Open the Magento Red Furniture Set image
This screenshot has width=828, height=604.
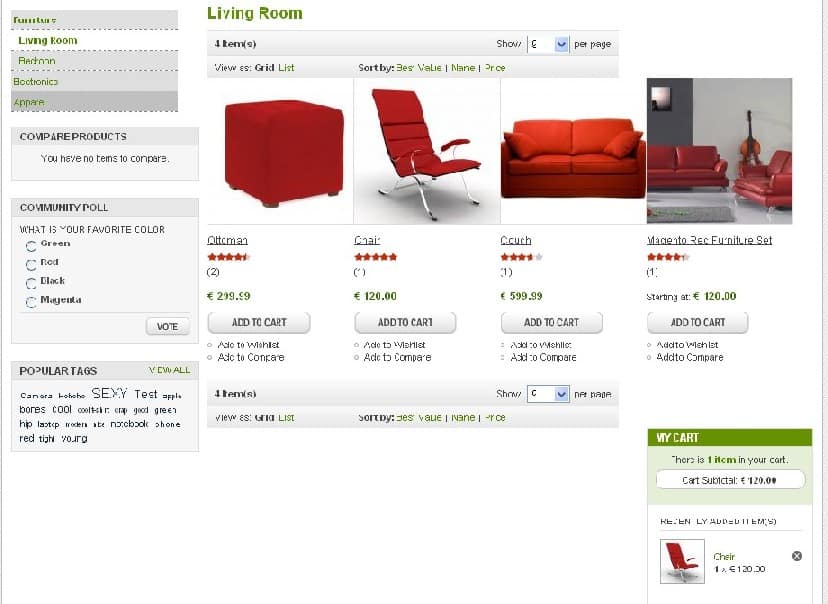click(719, 151)
